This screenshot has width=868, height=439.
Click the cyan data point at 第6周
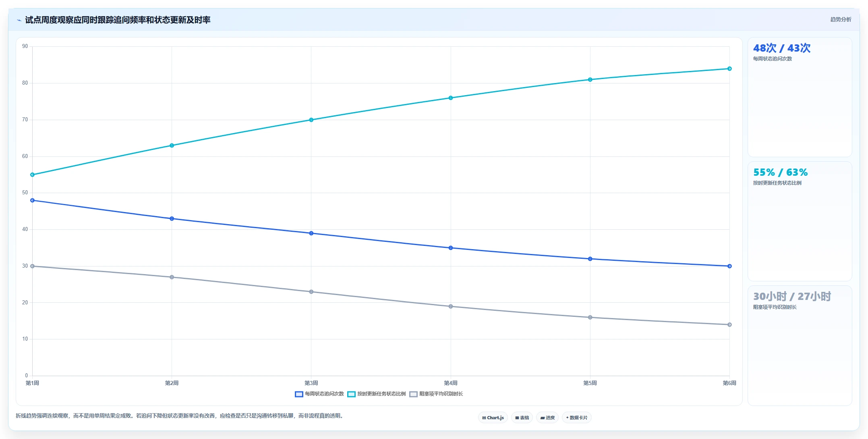pyautogui.click(x=729, y=69)
